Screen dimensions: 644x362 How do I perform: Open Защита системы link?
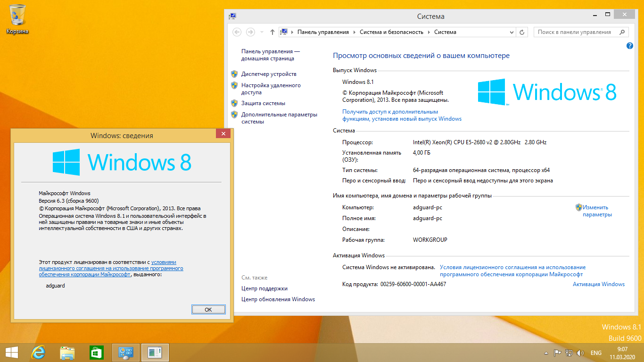[x=263, y=103]
